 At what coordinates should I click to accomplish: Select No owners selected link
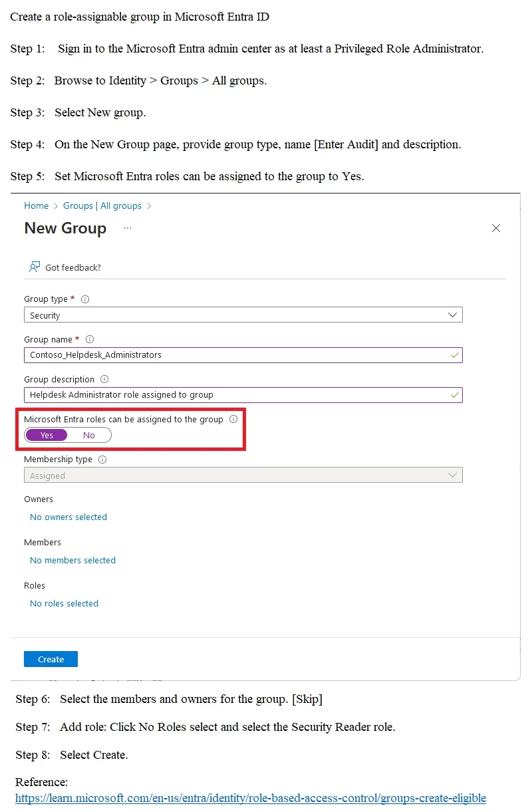coord(68,517)
